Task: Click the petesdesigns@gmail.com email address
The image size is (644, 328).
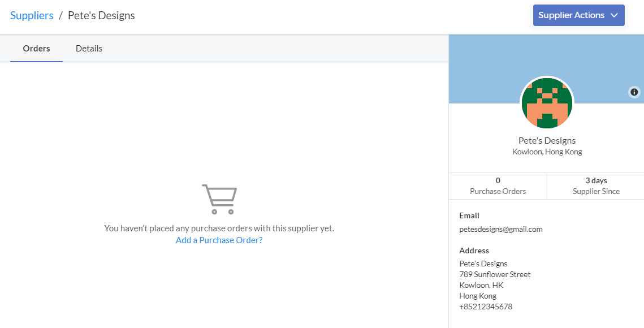Action: click(x=500, y=230)
